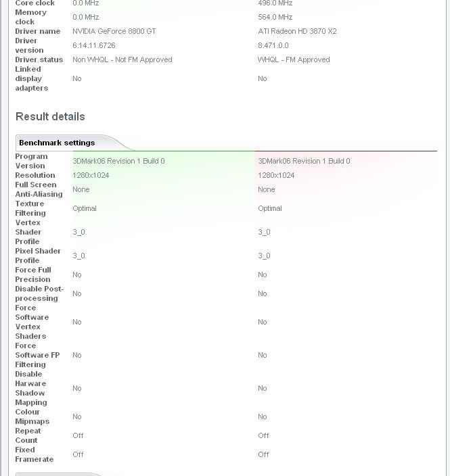Click the Repeat Count label

pyautogui.click(x=28, y=435)
